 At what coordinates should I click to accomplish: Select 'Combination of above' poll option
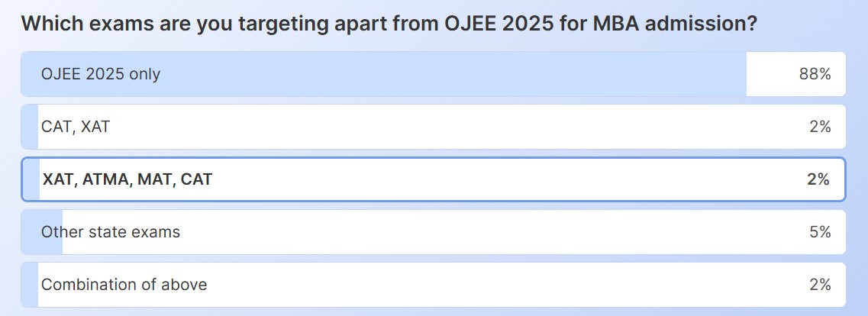(x=124, y=285)
